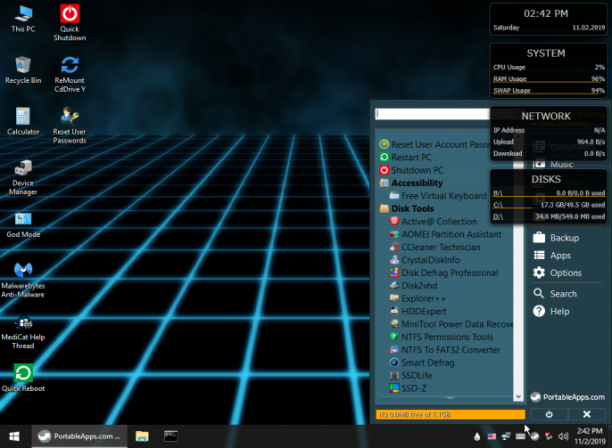Screen dimensions: 612x448
Task: Launch Malwarebytes Anti-Malware icon
Action: pyautogui.click(x=23, y=280)
